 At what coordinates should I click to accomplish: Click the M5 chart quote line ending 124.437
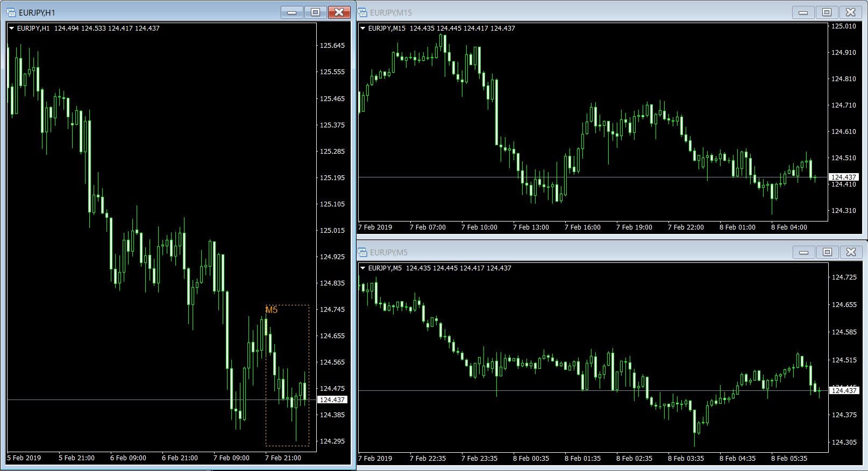pos(440,268)
